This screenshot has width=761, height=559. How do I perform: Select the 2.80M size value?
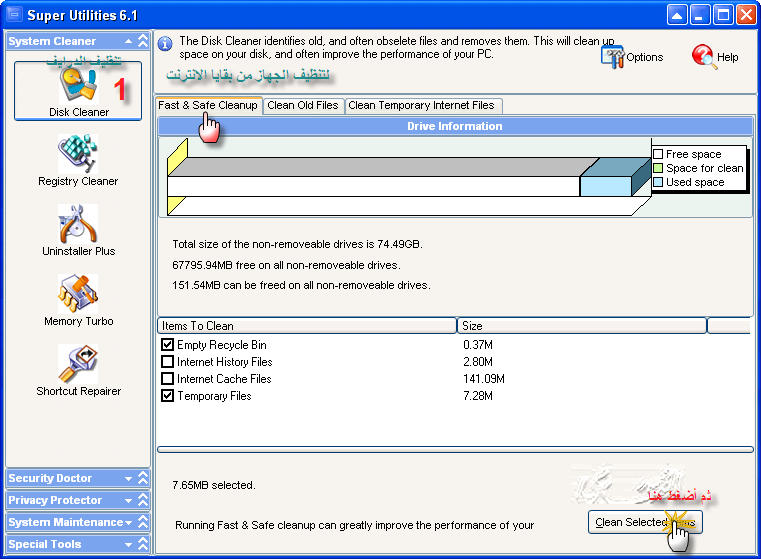pos(478,362)
